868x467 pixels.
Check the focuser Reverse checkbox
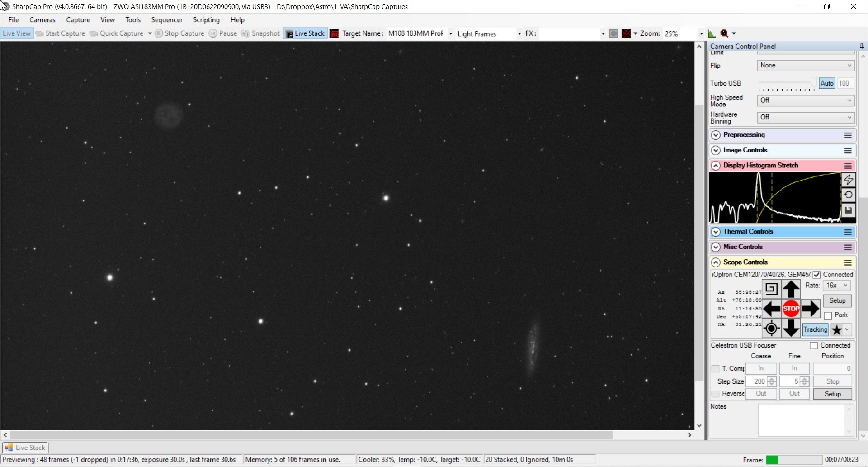click(x=715, y=394)
